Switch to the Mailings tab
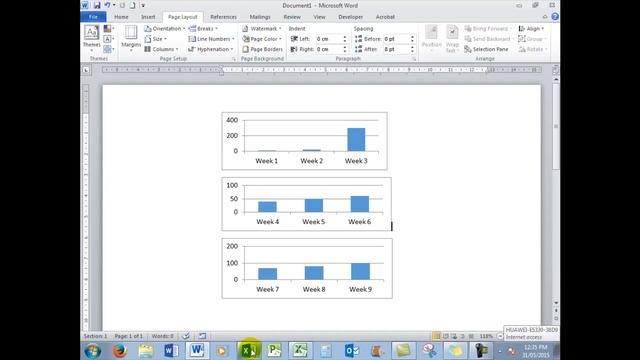 point(260,17)
